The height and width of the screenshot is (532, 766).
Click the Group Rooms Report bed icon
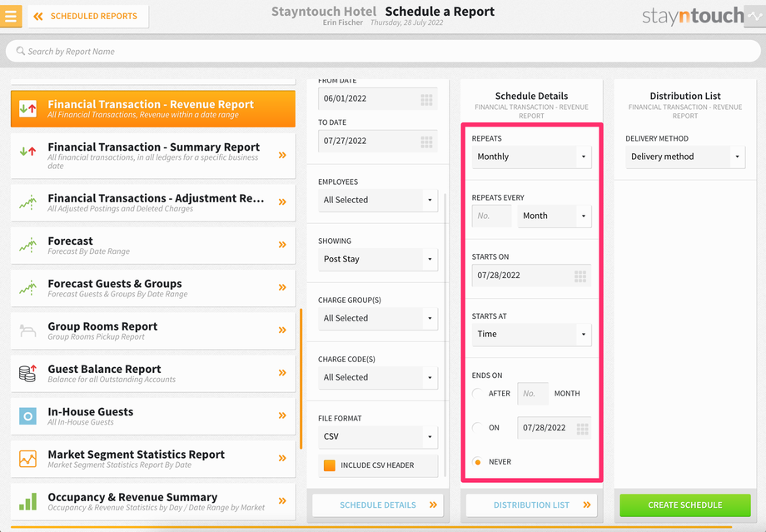point(27,331)
